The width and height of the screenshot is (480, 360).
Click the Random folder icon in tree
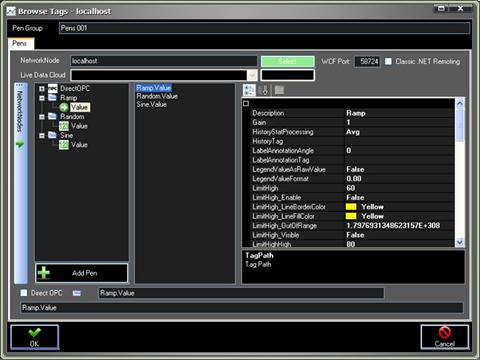point(53,116)
